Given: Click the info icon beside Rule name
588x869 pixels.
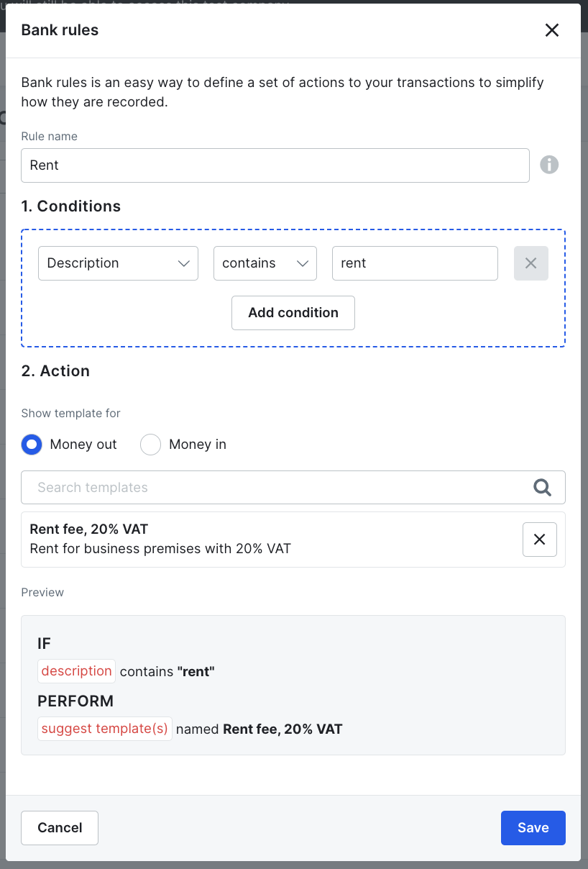Looking at the screenshot, I should [x=549, y=165].
